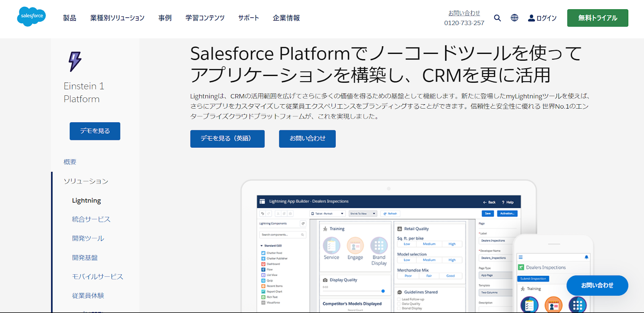Open the 学習コンテンツ menu
The image size is (644, 313).
(205, 18)
